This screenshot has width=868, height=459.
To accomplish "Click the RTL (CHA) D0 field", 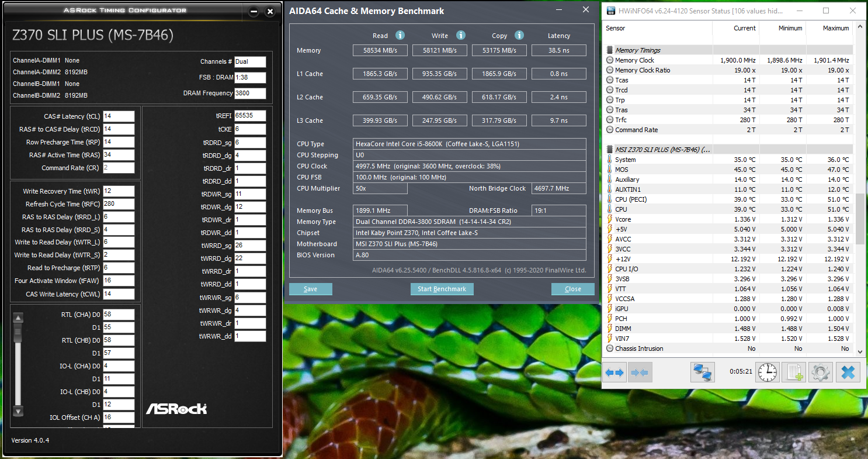I will [119, 315].
